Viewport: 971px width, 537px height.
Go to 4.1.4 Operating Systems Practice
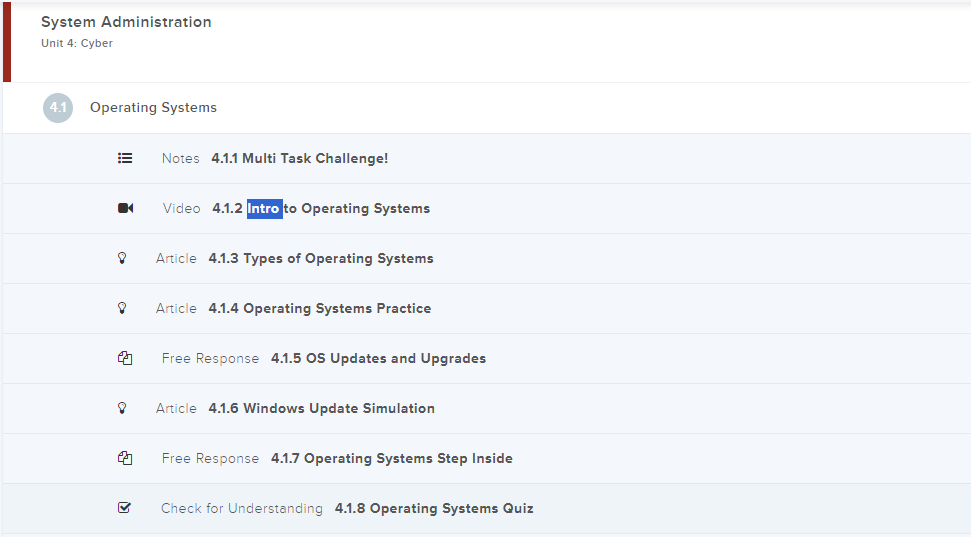[x=319, y=308]
